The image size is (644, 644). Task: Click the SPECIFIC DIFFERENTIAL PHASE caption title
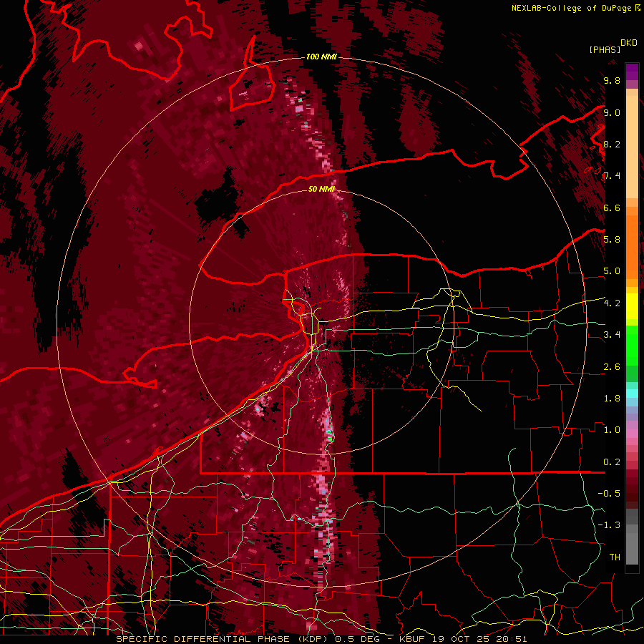(203, 639)
